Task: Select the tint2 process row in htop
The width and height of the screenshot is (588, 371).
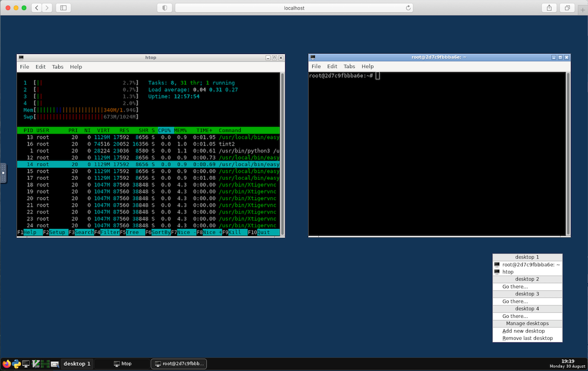Action: (x=148, y=144)
